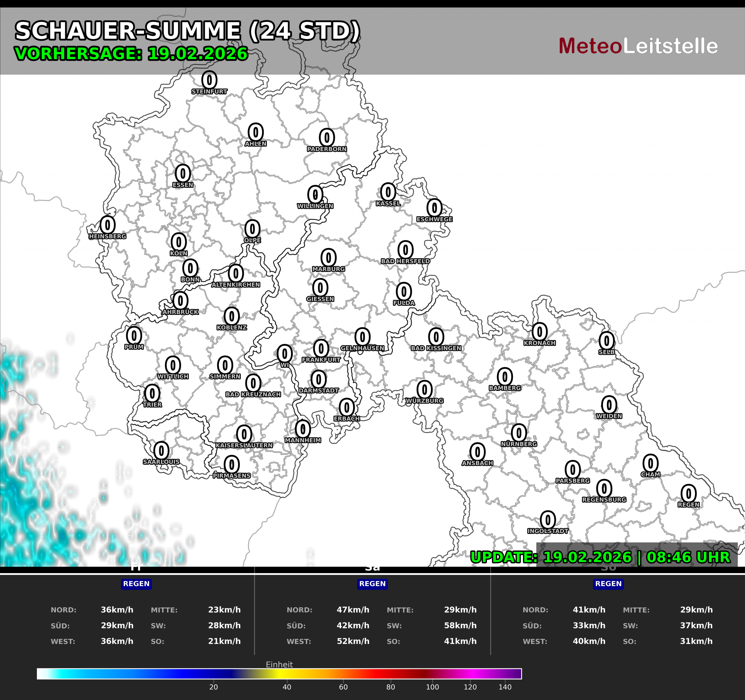This screenshot has height=700, width=745.
Task: Click the 20 tick label on the scale
Action: [x=214, y=687]
